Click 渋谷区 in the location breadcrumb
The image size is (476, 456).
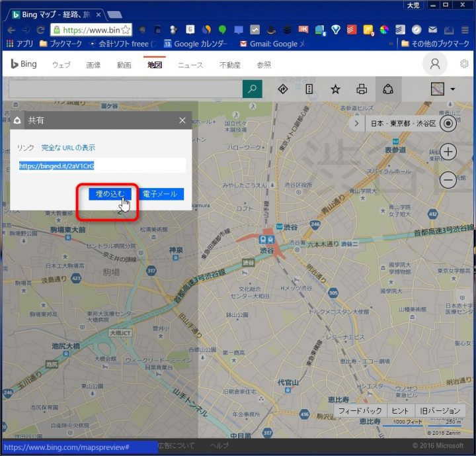tap(426, 123)
